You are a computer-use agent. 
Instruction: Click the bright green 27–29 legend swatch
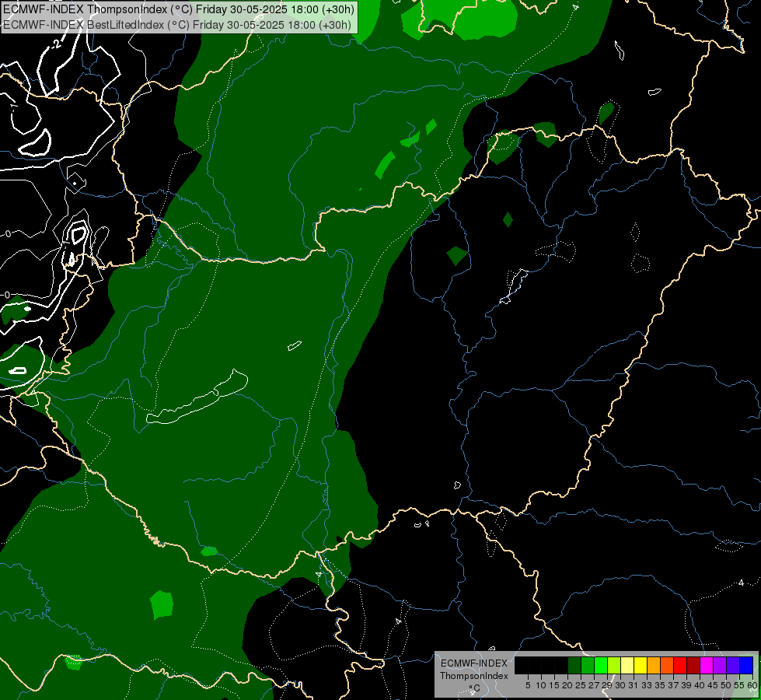tap(601, 665)
